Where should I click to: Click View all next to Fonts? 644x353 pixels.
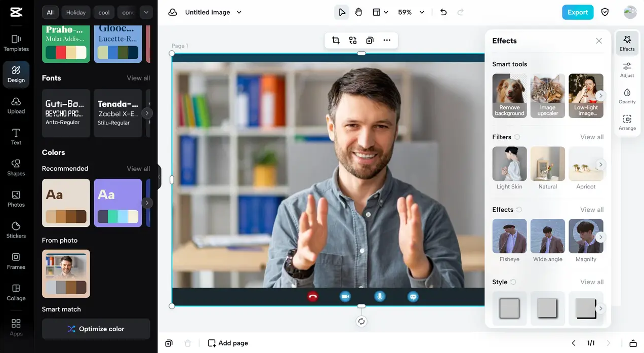[138, 78]
